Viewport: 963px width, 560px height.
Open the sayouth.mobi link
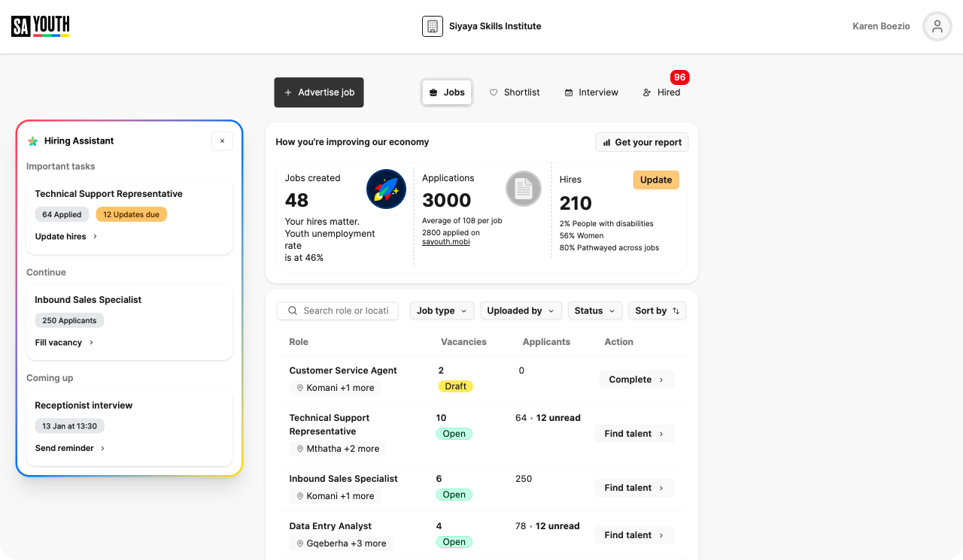(x=446, y=242)
